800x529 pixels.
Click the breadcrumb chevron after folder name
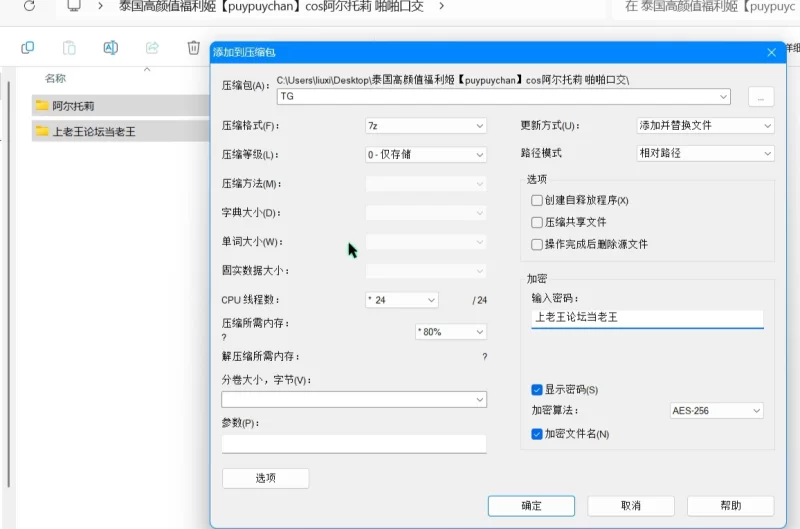[441, 6]
